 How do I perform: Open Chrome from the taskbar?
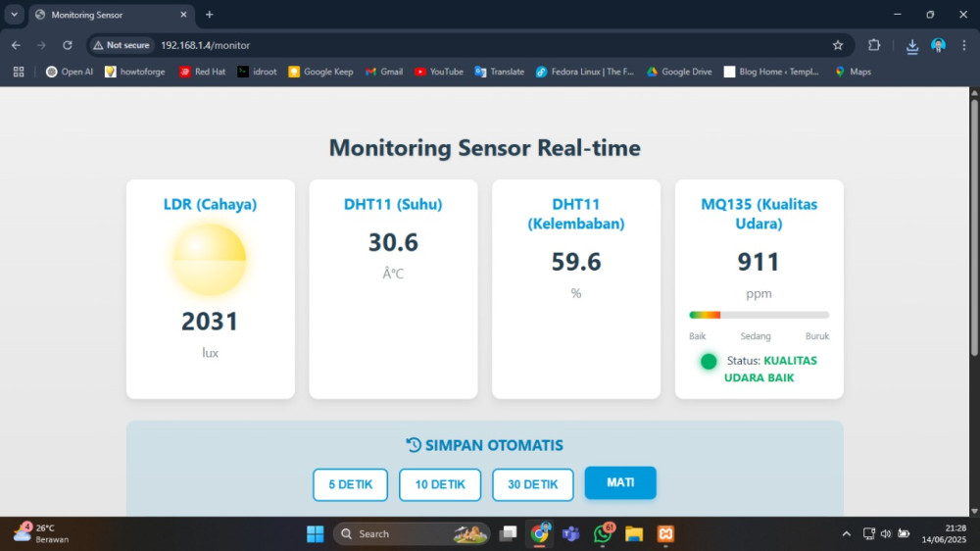539,533
